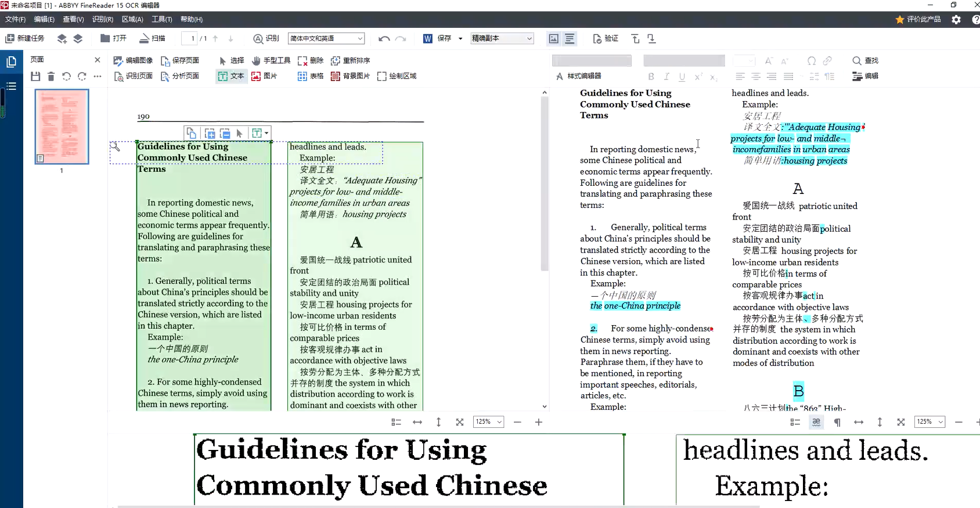Click the 表格 table area tool
The height and width of the screenshot is (508, 980).
[310, 76]
